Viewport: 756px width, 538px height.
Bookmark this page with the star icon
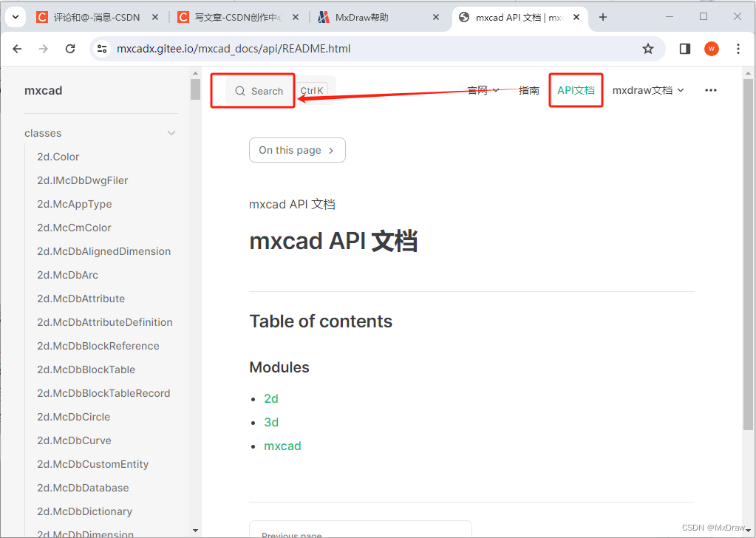[648, 49]
